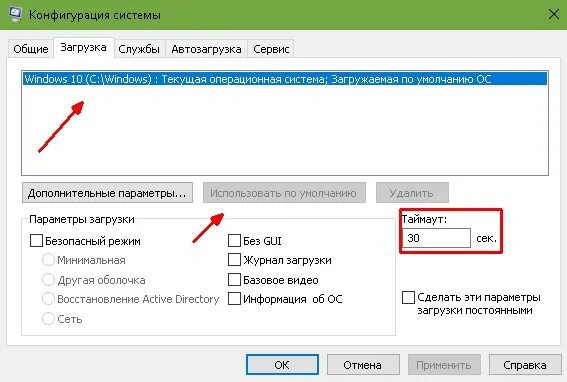Check Сделать эти параметры загрузки постоянными
Viewport: 567px width, 382px height.
408,298
